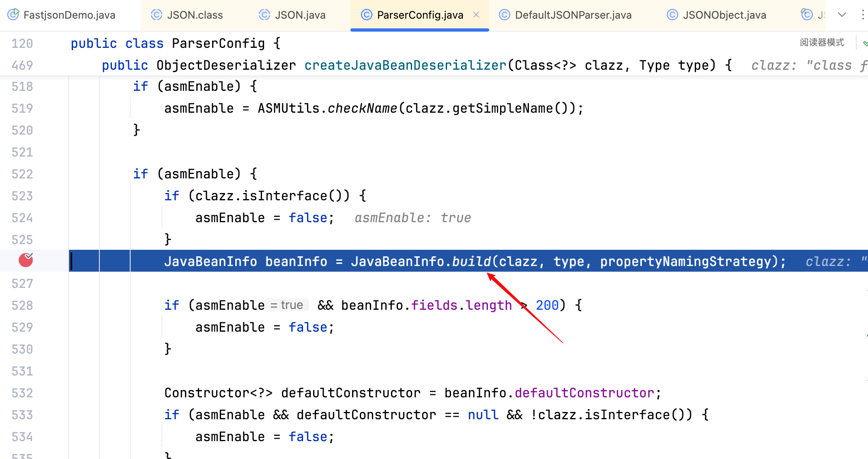Click the ParserConfig.java tab's class icon
This screenshot has height=459, width=868.
pyautogui.click(x=366, y=15)
